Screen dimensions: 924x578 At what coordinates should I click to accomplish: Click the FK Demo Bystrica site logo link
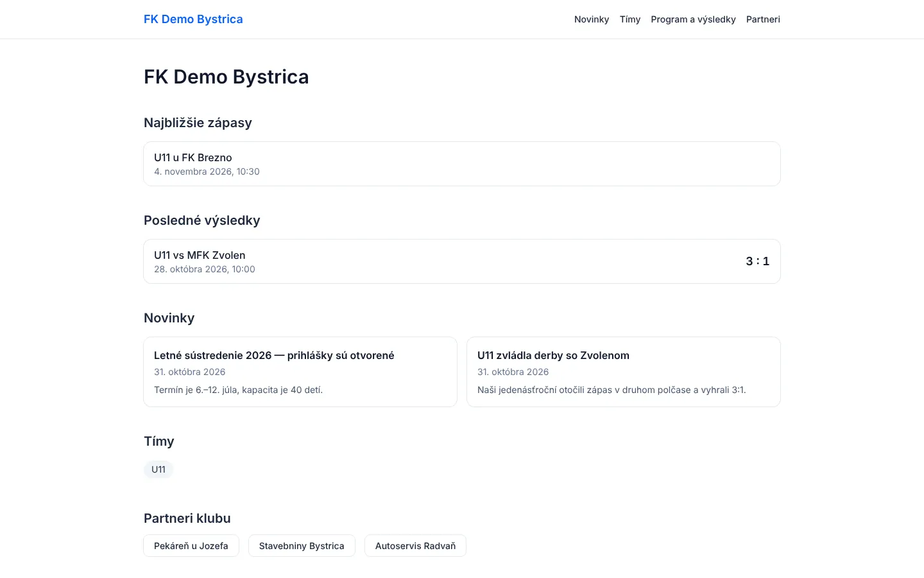(x=193, y=19)
